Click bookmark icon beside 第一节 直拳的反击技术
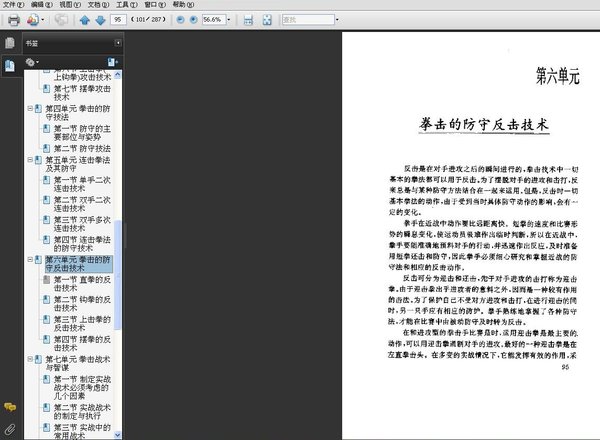This screenshot has height=440, width=600. [46, 280]
